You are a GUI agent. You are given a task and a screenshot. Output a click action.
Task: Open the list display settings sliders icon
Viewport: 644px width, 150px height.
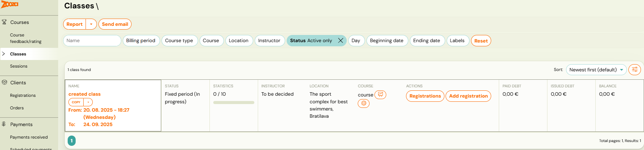point(634,69)
